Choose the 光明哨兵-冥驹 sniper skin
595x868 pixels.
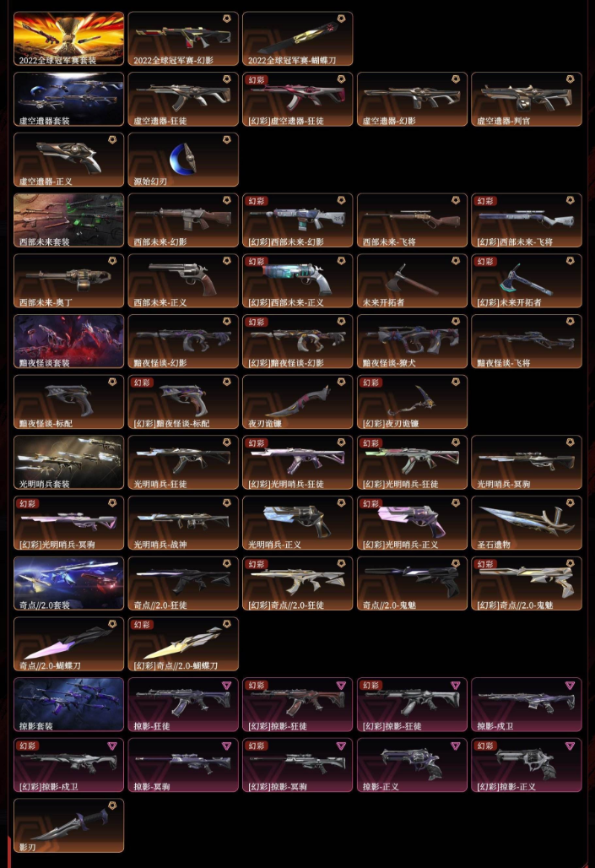[527, 462]
